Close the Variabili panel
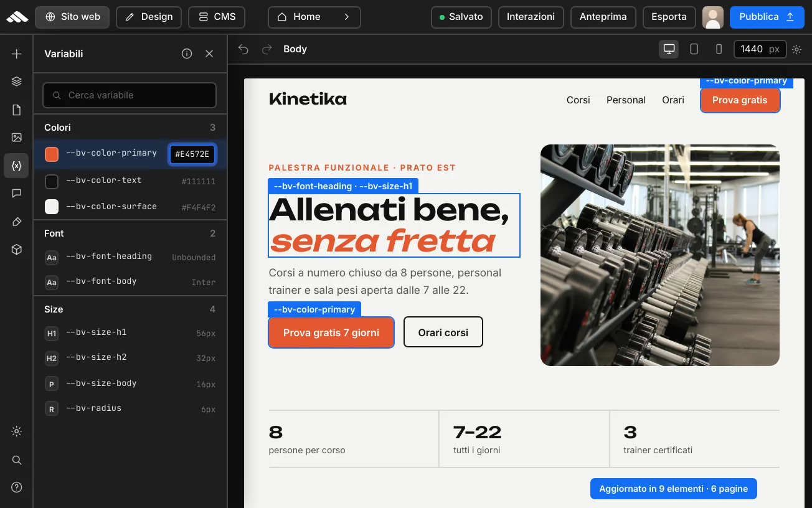 click(209, 54)
